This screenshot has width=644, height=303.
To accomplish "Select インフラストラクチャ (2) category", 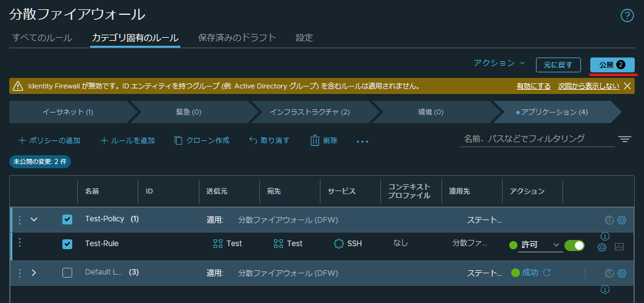I will [310, 112].
